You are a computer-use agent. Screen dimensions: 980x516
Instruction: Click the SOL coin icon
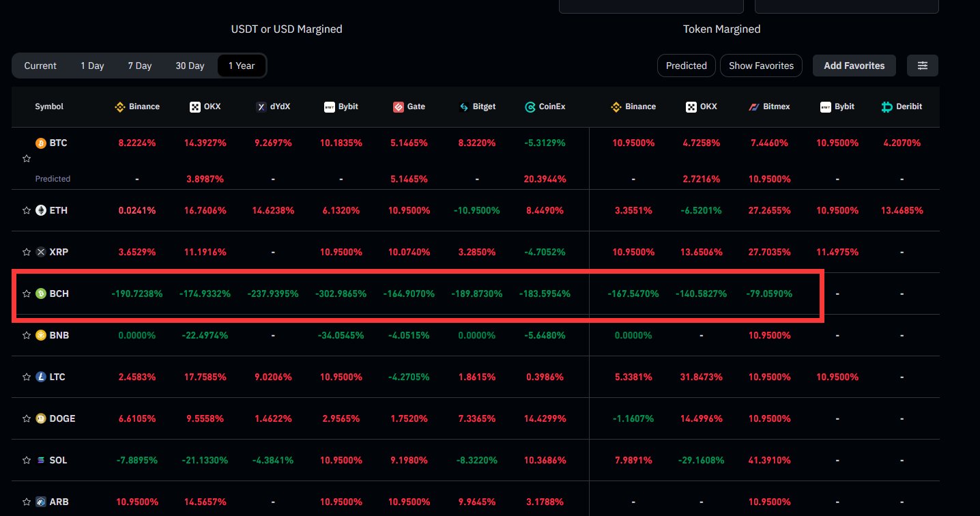pos(41,460)
